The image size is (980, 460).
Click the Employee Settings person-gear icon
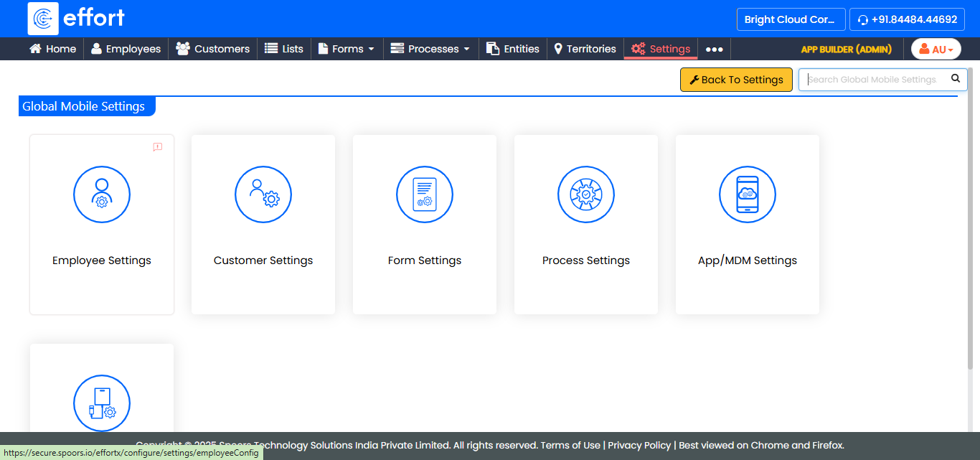(x=102, y=194)
